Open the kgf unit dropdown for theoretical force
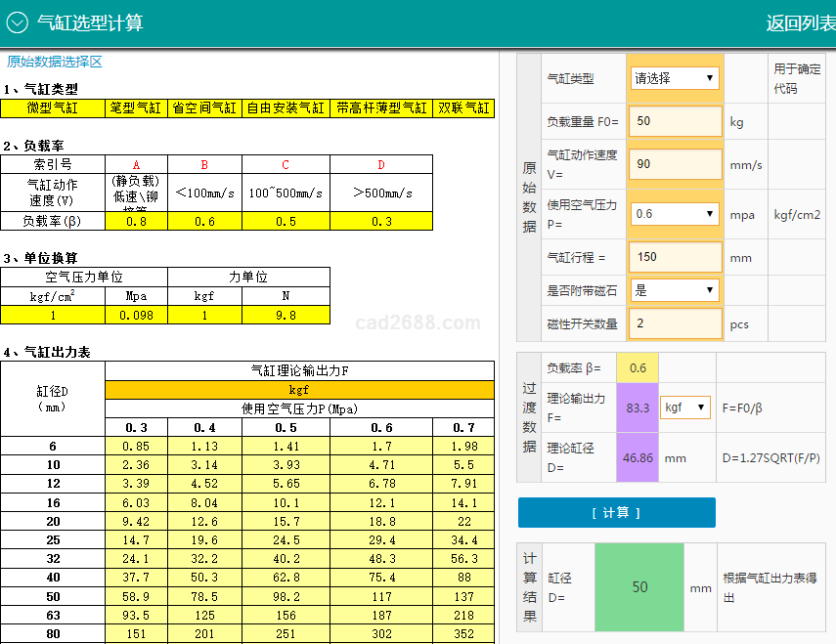 click(685, 407)
